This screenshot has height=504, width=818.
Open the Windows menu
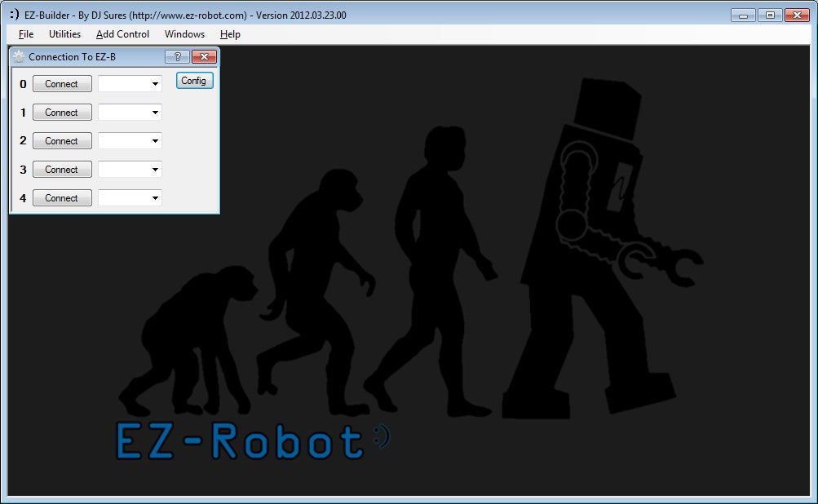[x=184, y=34]
